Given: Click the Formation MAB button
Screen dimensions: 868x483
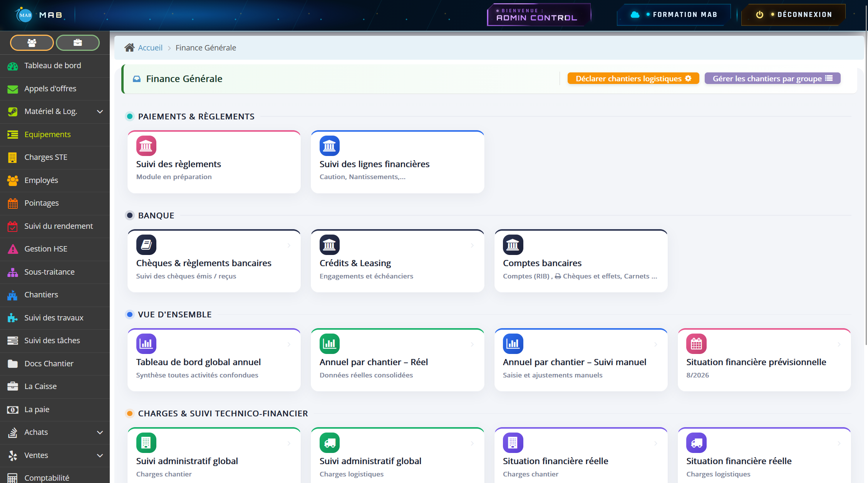Looking at the screenshot, I should click(x=674, y=15).
